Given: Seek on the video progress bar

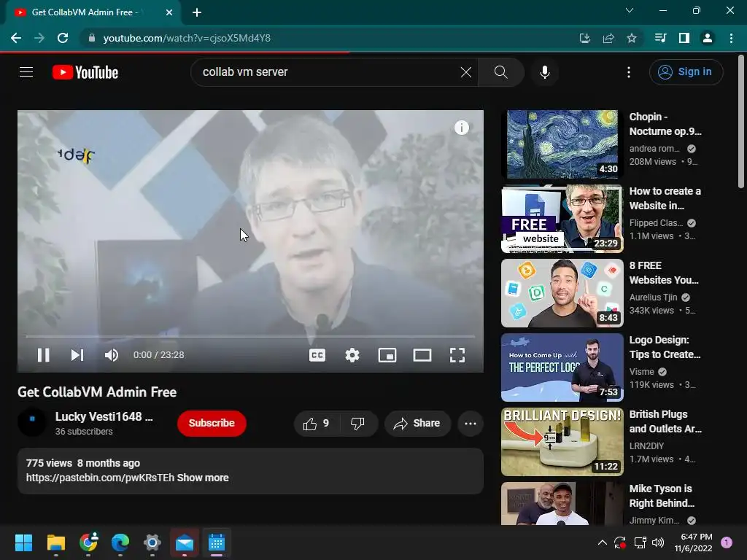Looking at the screenshot, I should click(250, 336).
